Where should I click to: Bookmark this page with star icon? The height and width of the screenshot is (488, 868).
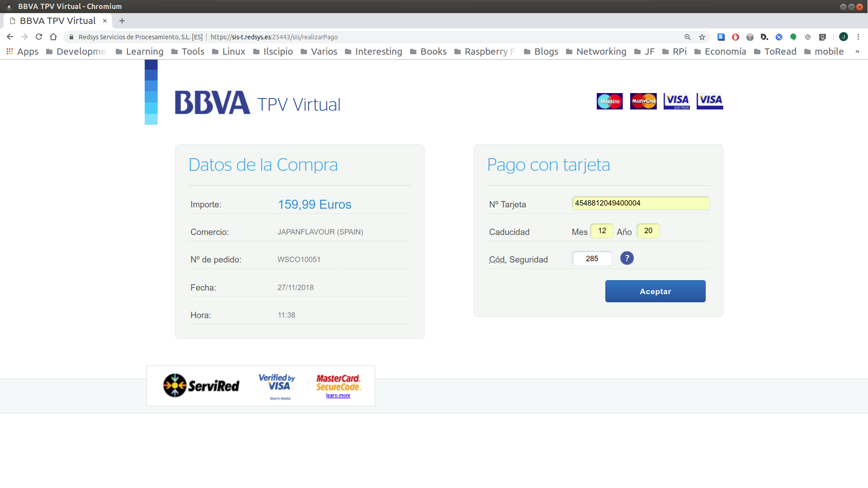(702, 37)
